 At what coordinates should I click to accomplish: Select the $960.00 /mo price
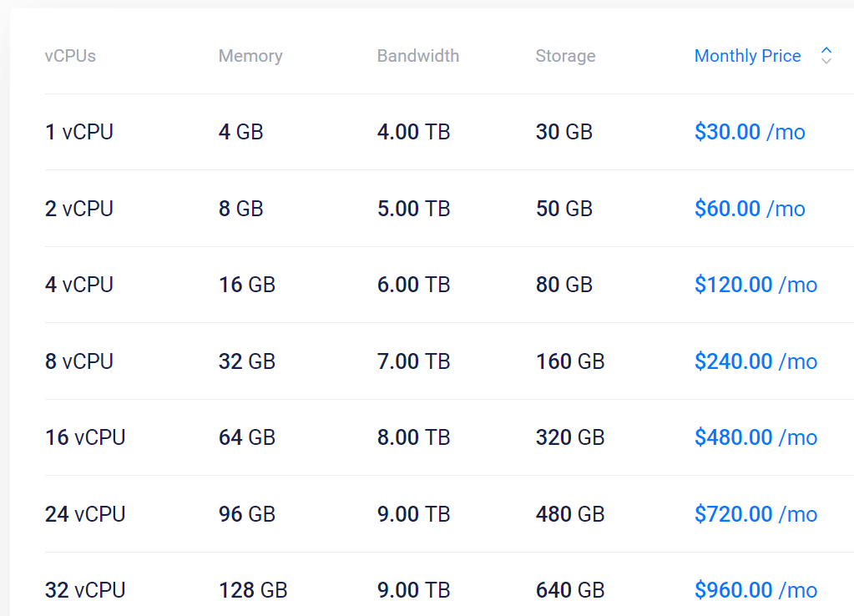point(755,590)
